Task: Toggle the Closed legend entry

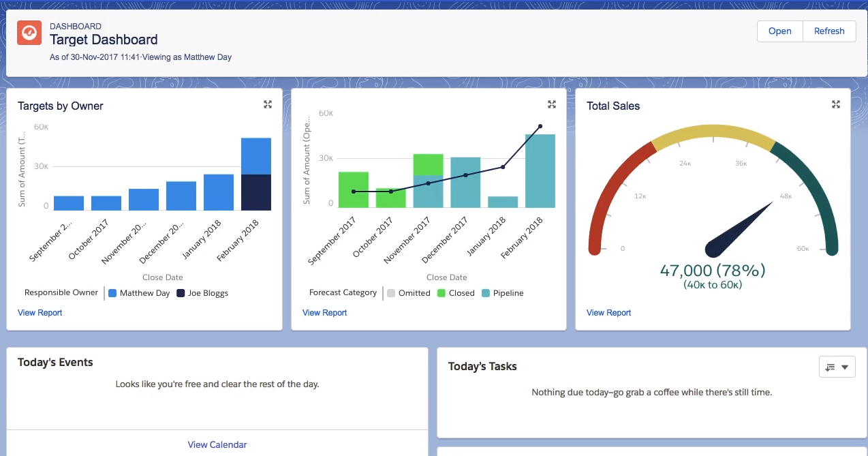Action: (x=456, y=293)
